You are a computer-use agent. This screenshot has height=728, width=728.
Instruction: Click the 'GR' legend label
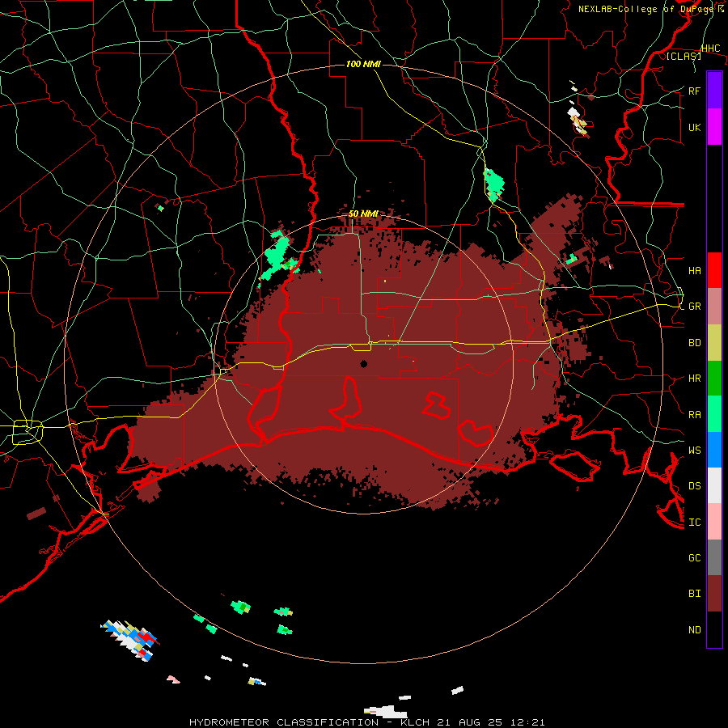(x=694, y=307)
